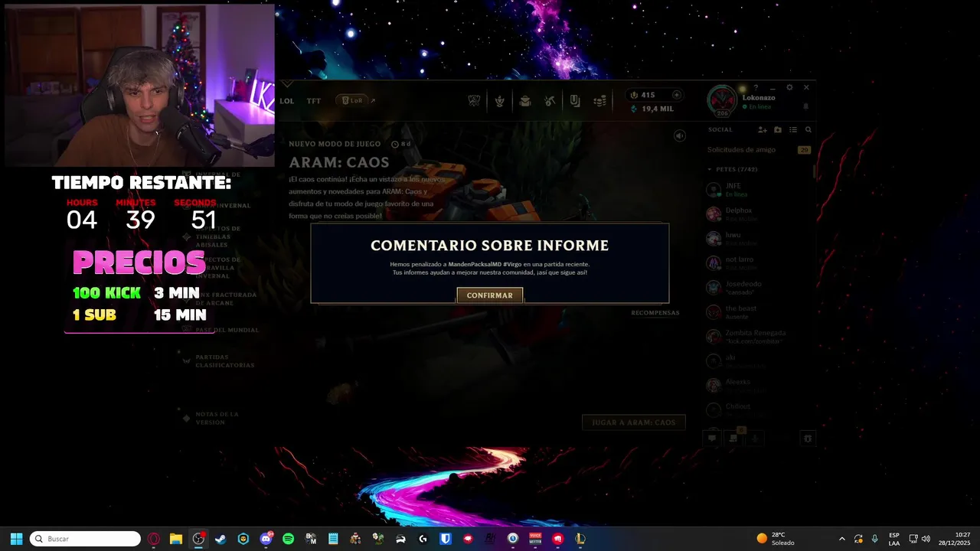
Task: Select friend the beast
Action: point(758,312)
